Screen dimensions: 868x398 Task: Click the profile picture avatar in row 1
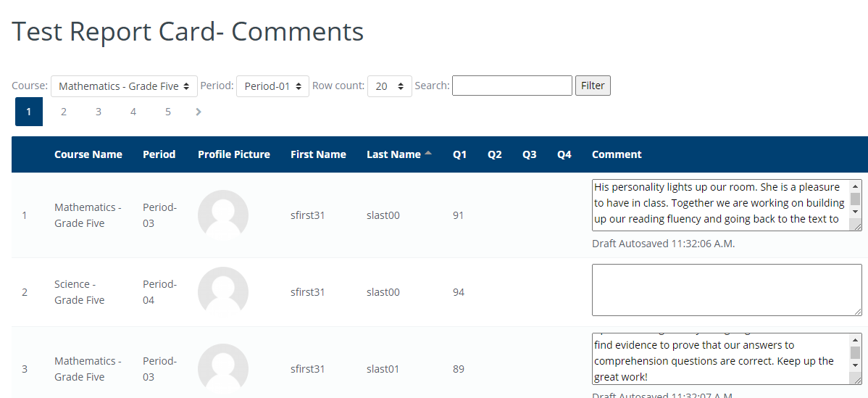(223, 215)
